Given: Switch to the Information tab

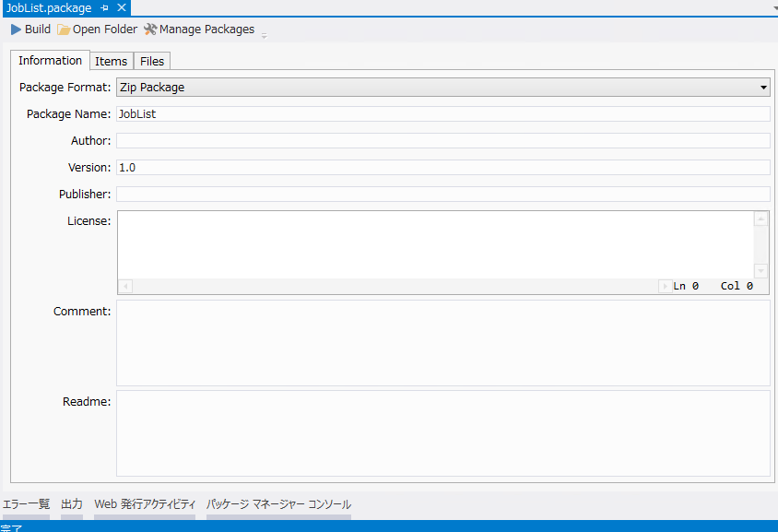Looking at the screenshot, I should [x=50, y=61].
